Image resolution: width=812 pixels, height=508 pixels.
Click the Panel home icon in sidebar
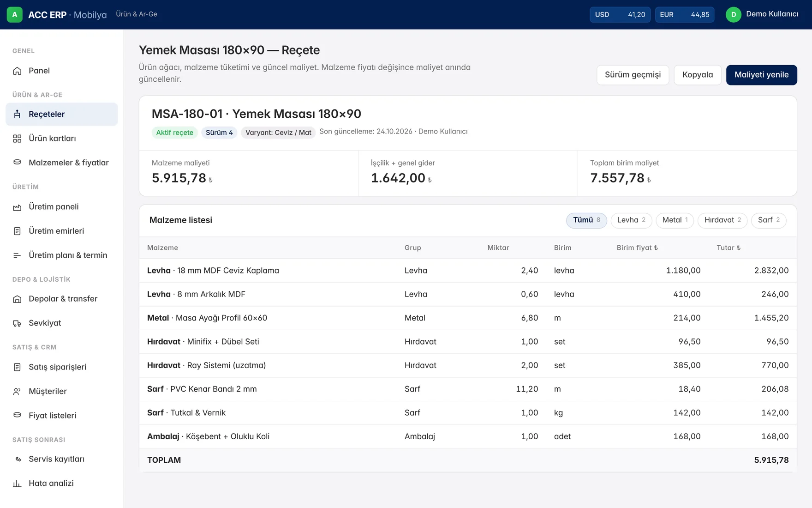click(x=17, y=71)
